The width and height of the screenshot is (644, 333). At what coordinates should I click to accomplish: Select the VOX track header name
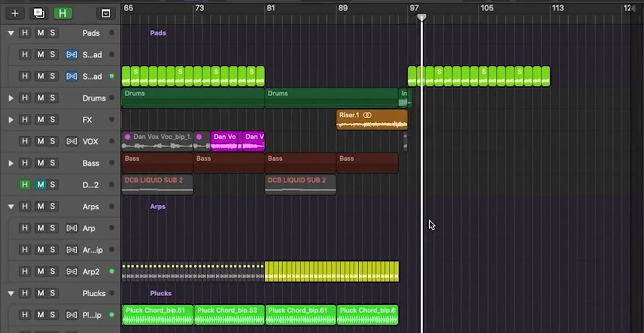tap(90, 142)
